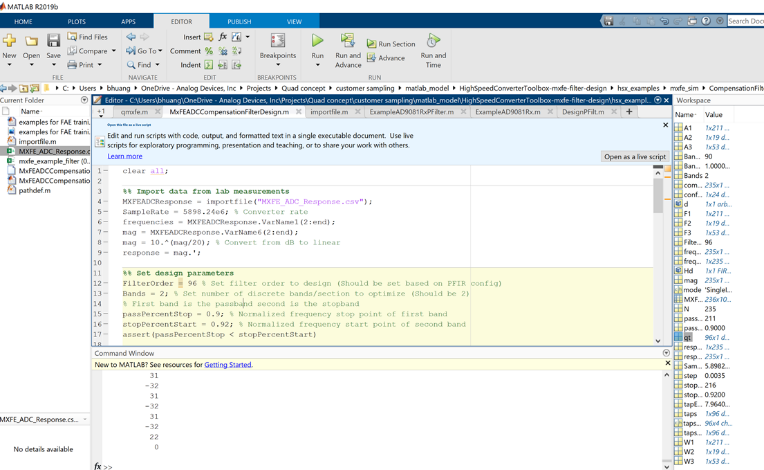The height and width of the screenshot is (470, 764).
Task: Save the current script with Save icon
Action: pyautogui.click(x=53, y=41)
